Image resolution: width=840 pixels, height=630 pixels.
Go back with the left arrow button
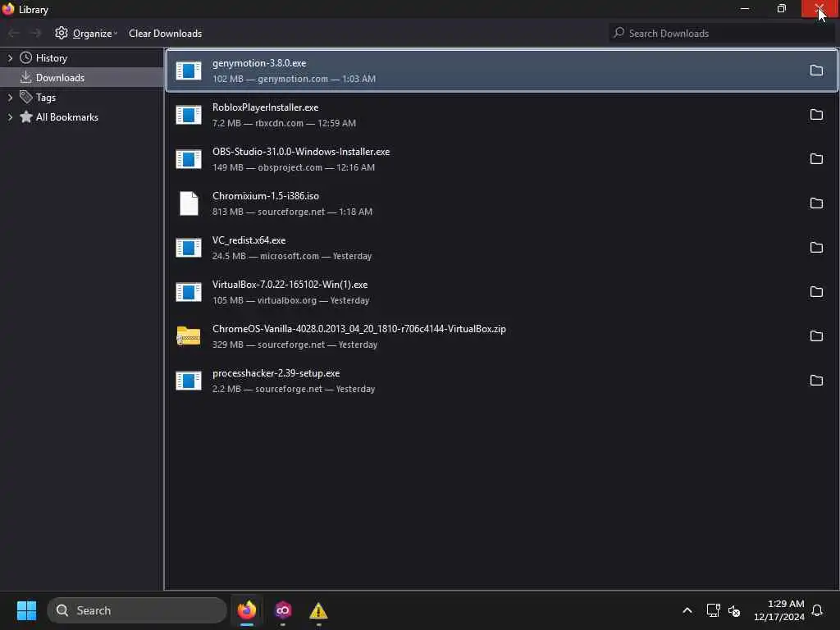[x=14, y=33]
